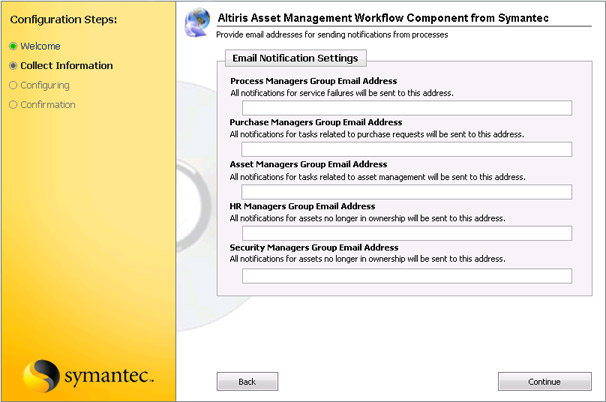Click the Asset Managers Group email field

click(x=407, y=192)
